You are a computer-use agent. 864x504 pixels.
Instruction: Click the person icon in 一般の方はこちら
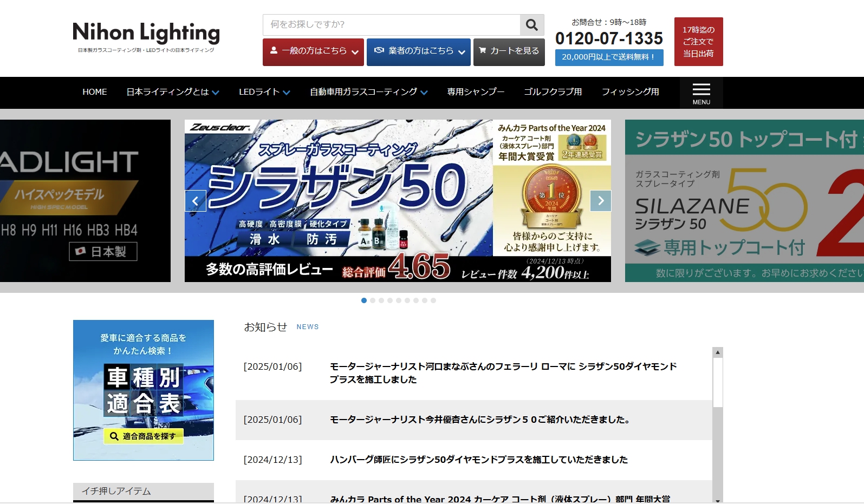coord(274,50)
